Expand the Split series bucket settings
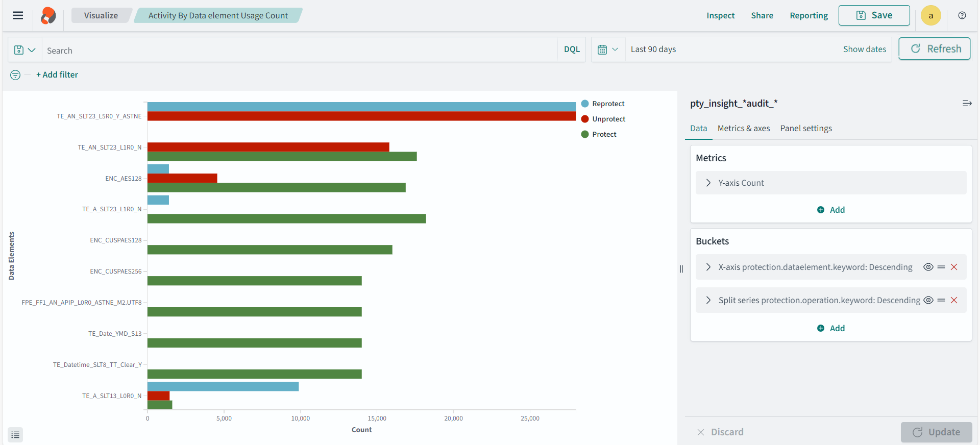 [x=708, y=300]
